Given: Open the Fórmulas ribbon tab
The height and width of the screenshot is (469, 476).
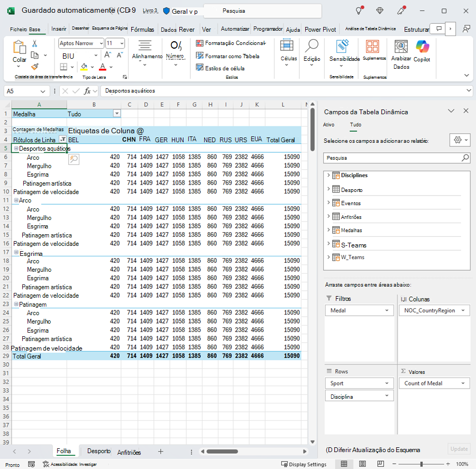Looking at the screenshot, I should click(142, 30).
